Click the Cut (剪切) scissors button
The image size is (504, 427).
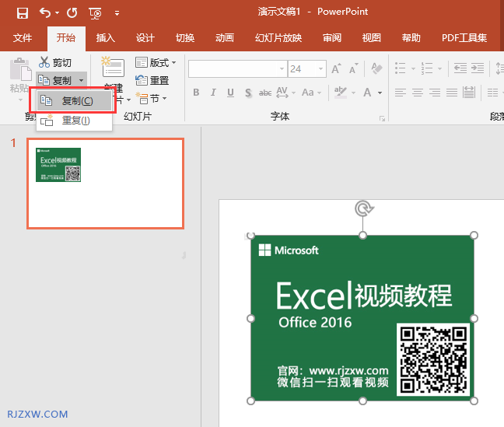point(54,62)
